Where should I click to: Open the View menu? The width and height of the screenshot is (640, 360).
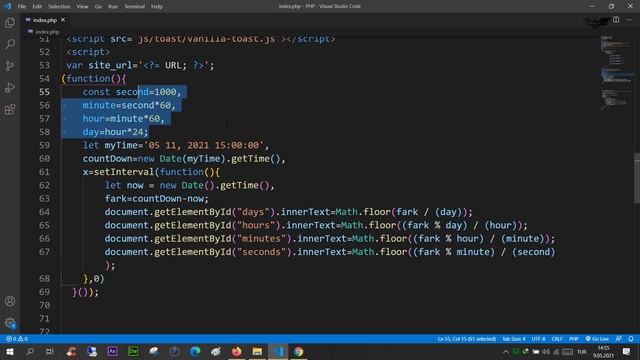coord(82,7)
